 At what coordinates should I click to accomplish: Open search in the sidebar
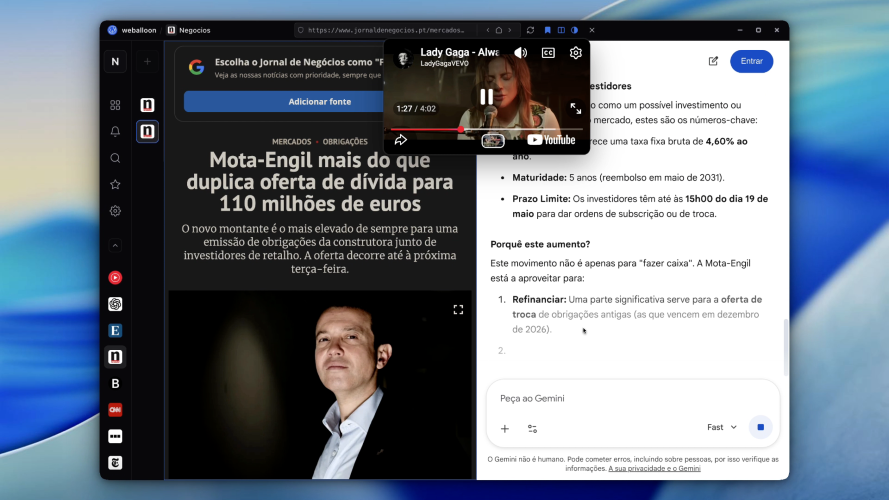pos(115,158)
